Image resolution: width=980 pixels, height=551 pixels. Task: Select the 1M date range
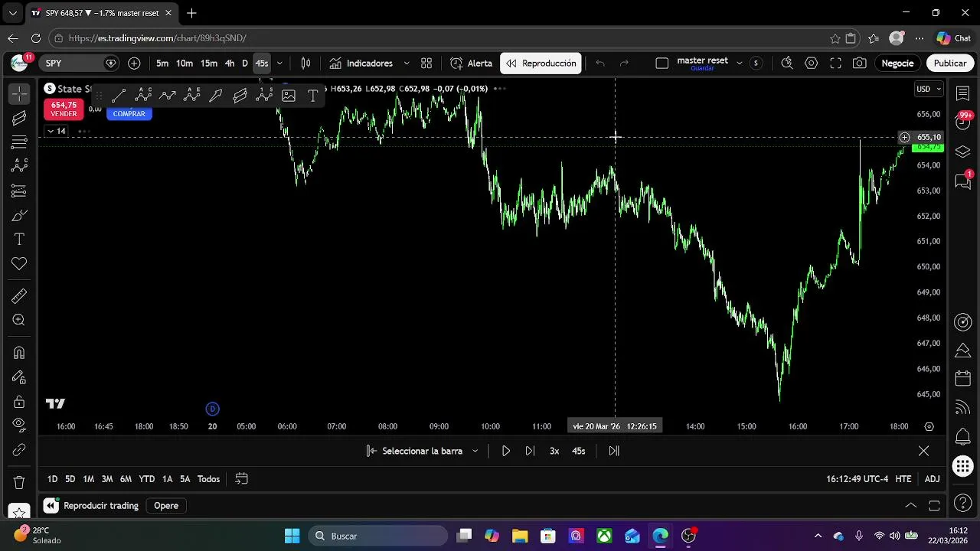pos(89,479)
